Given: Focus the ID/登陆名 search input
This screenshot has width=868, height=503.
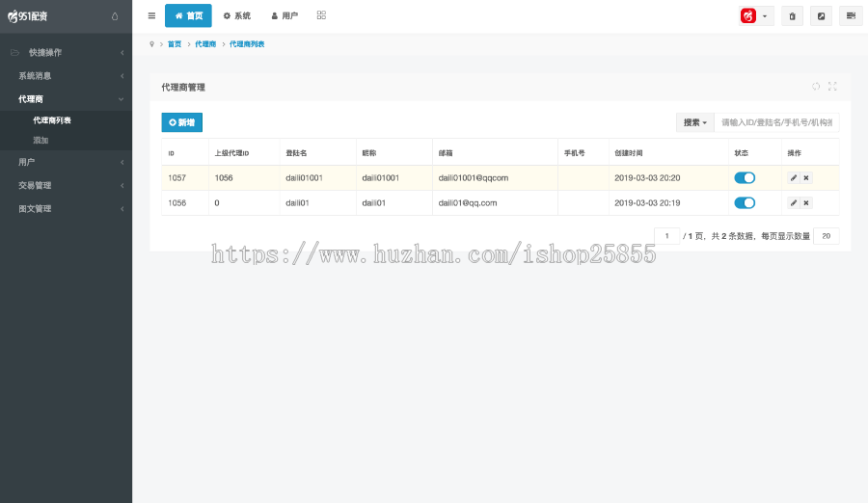Looking at the screenshot, I should point(776,122).
